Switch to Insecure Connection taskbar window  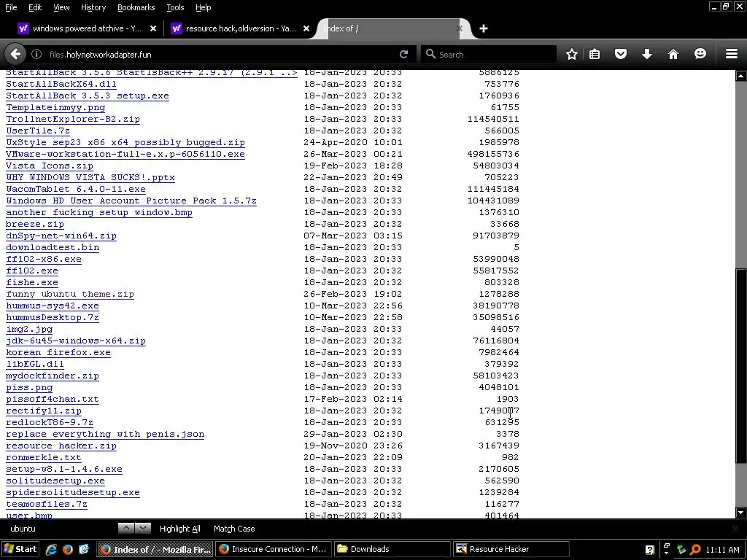(273, 549)
